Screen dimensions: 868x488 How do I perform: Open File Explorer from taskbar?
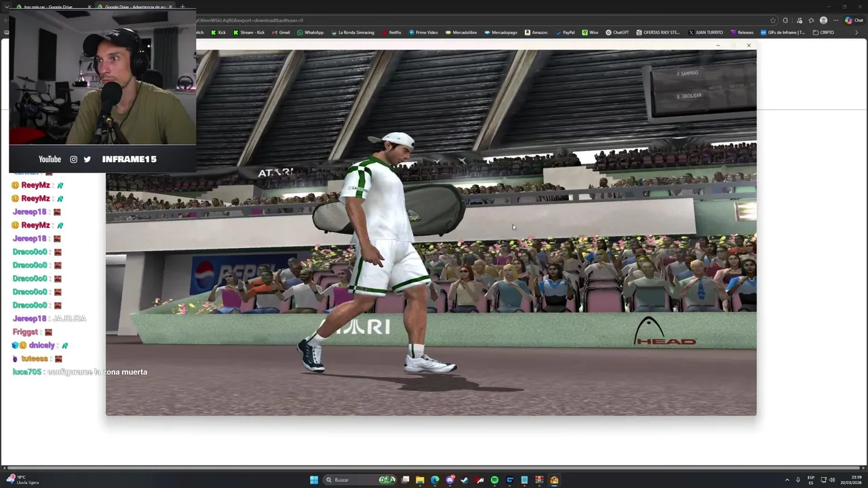click(x=420, y=480)
